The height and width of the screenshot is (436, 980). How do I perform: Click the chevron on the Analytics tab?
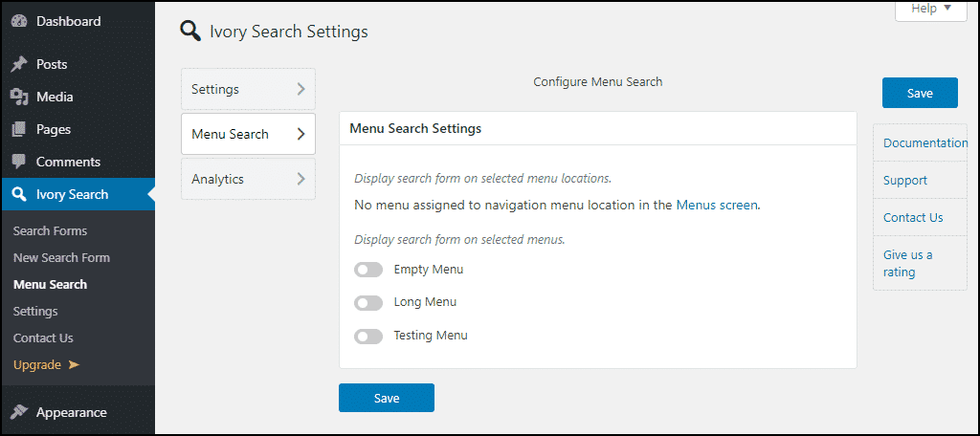(301, 179)
